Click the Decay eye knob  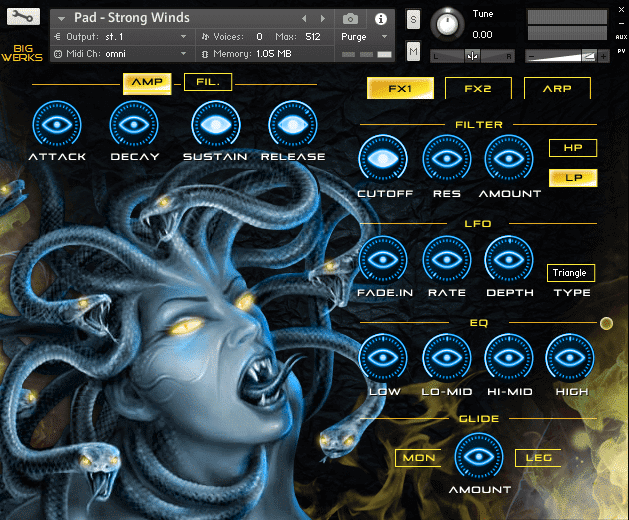coord(134,124)
